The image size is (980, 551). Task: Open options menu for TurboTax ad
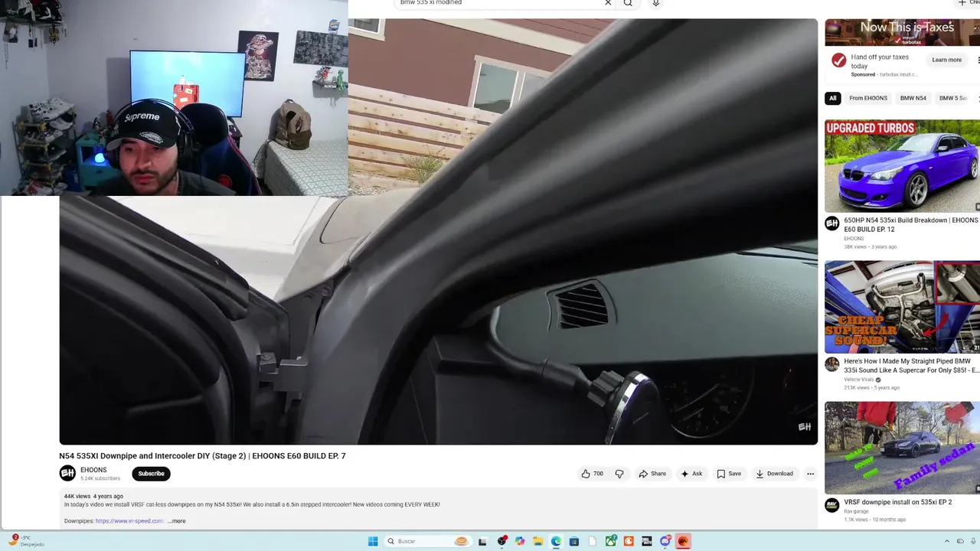point(978,60)
